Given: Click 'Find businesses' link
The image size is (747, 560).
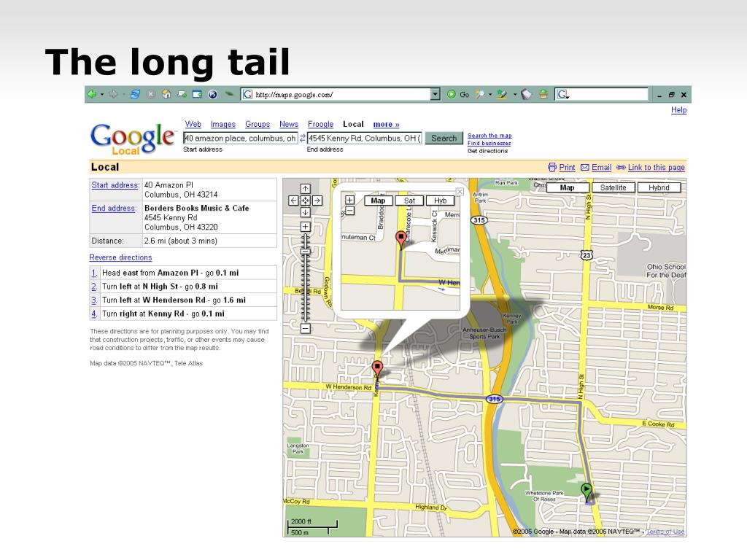Looking at the screenshot, I should pos(489,143).
